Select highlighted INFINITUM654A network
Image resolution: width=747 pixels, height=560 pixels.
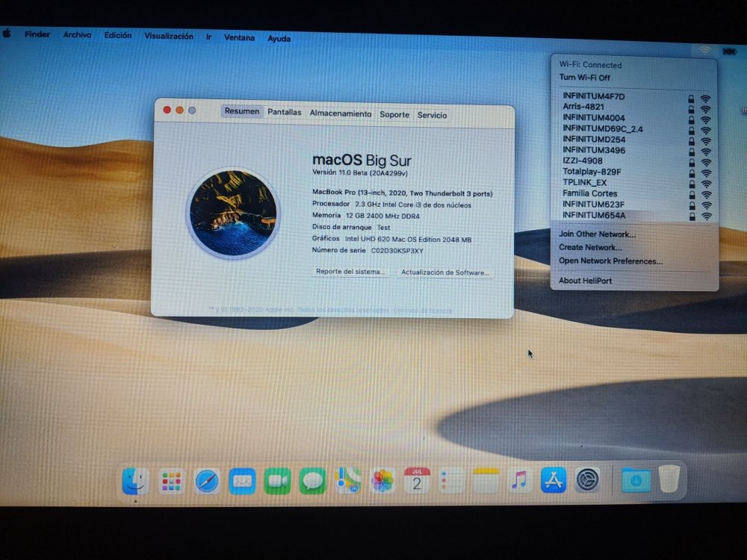[634, 216]
